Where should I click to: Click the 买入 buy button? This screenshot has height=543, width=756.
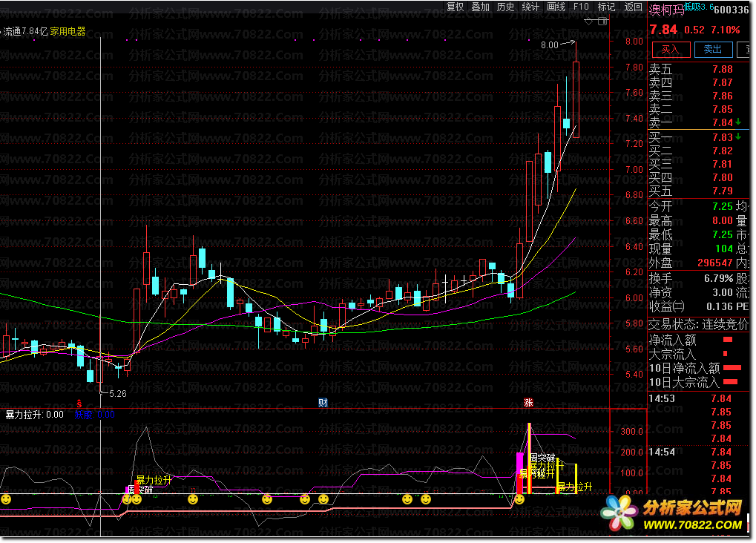tap(671, 49)
